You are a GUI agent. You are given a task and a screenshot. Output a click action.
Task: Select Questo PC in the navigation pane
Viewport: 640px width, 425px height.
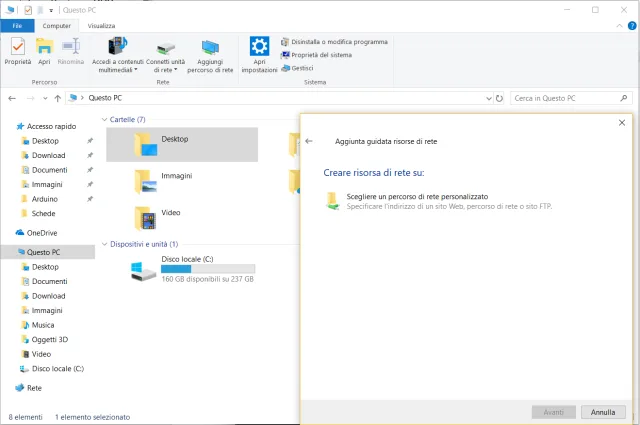tap(48, 252)
